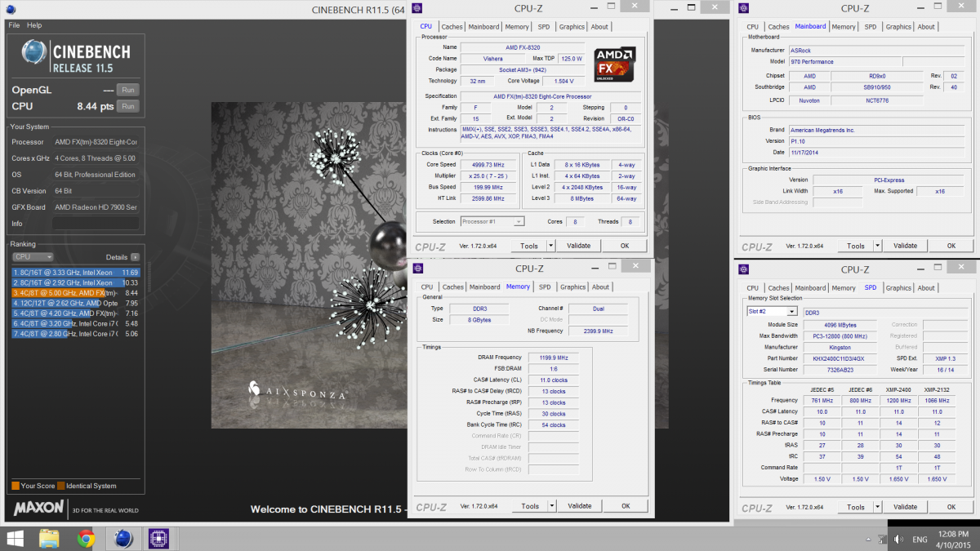This screenshot has height=551, width=980.
Task: Click the title bar icon of the CPU-Z Memory window
Action: 418,269
